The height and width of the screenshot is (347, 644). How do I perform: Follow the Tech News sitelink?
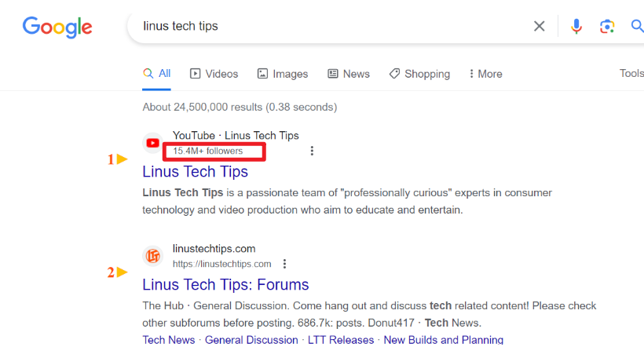pyautogui.click(x=168, y=340)
